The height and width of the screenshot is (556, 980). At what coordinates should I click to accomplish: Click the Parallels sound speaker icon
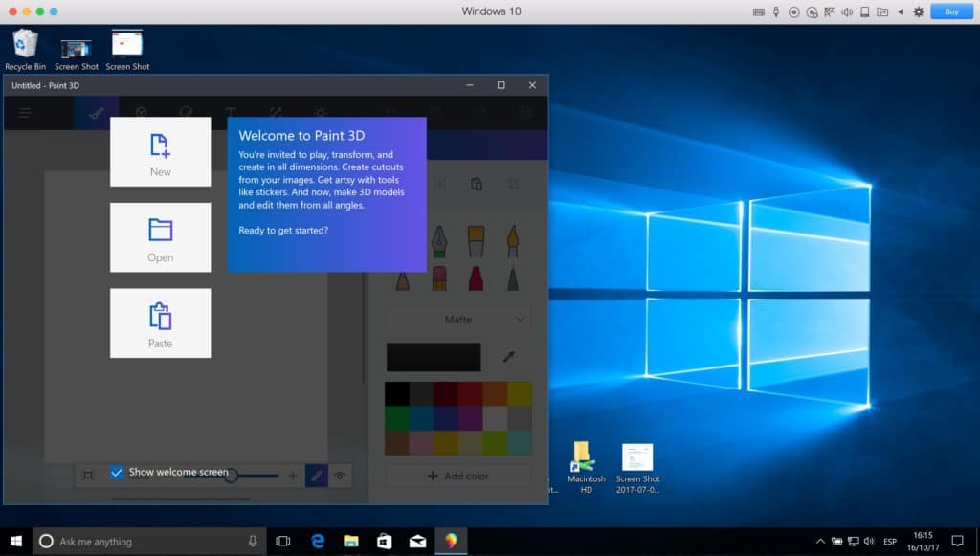(x=847, y=11)
